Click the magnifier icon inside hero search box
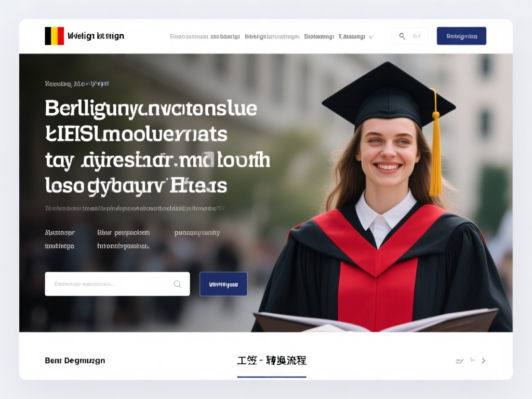 (178, 284)
